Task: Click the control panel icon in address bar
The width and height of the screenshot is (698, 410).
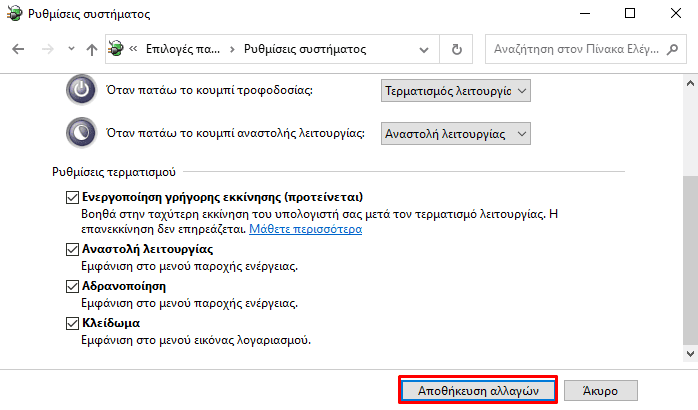Action: (x=116, y=49)
